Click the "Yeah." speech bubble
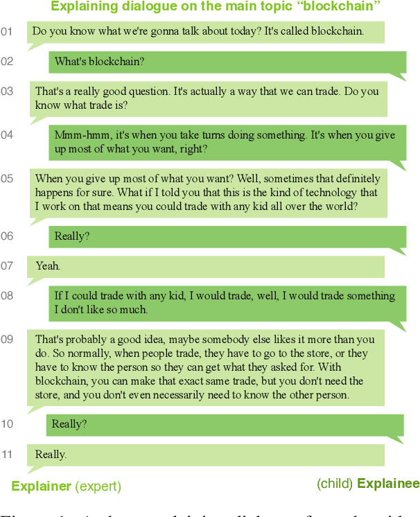 [205, 266]
